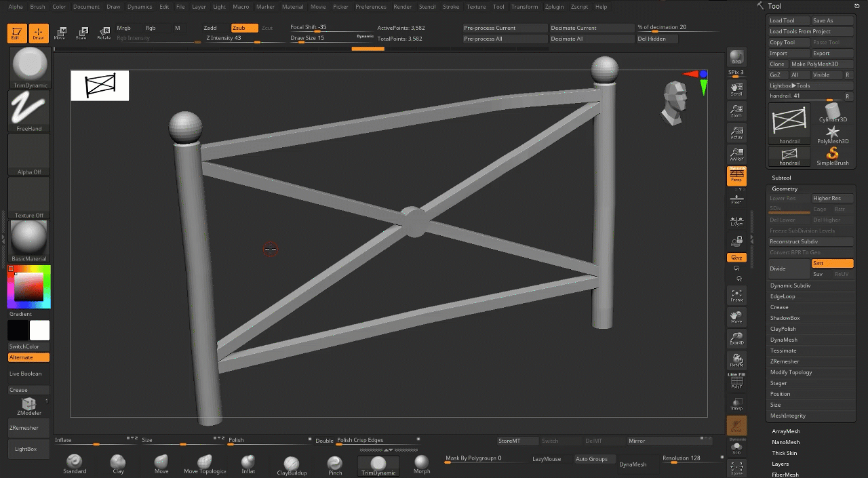Click Decimate Current button
Image resolution: width=868 pixels, height=478 pixels.
click(591, 28)
